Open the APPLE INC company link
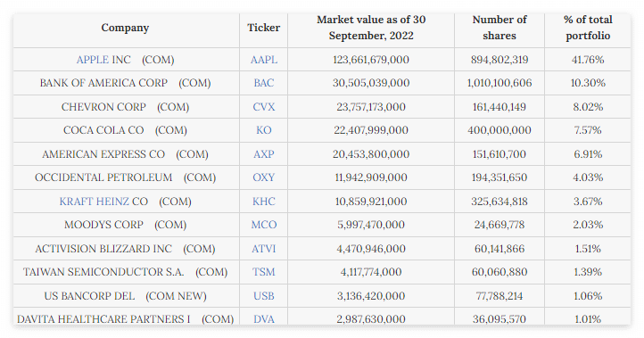Image resolution: width=644 pixels, height=338 pixels. pos(103,60)
